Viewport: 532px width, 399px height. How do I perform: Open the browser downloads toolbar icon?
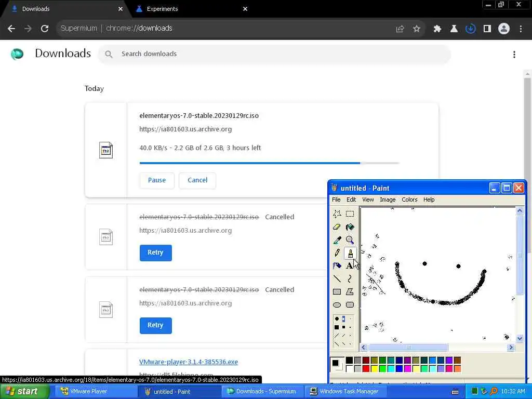470,29
